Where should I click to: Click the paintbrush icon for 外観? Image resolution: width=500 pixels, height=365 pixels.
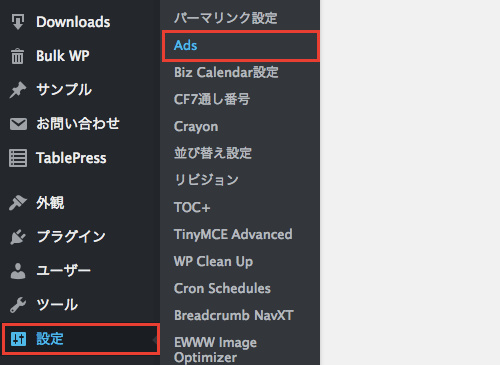coord(18,203)
